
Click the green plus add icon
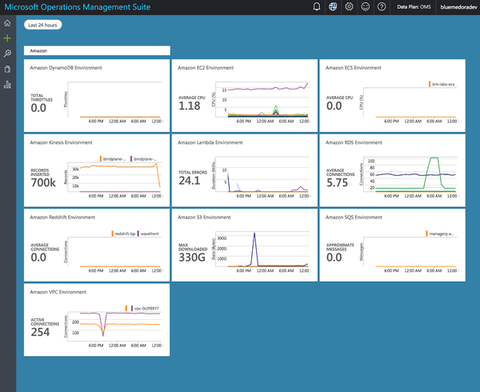[7, 38]
